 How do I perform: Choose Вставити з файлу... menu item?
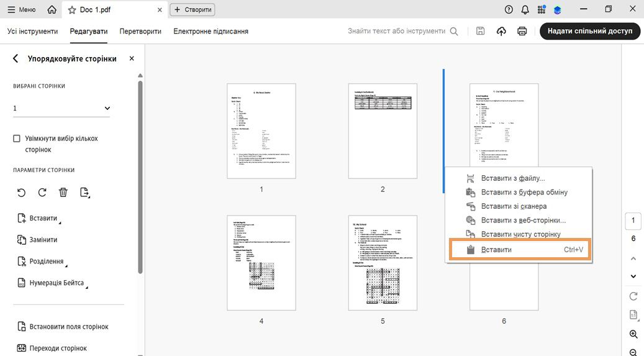point(519,178)
